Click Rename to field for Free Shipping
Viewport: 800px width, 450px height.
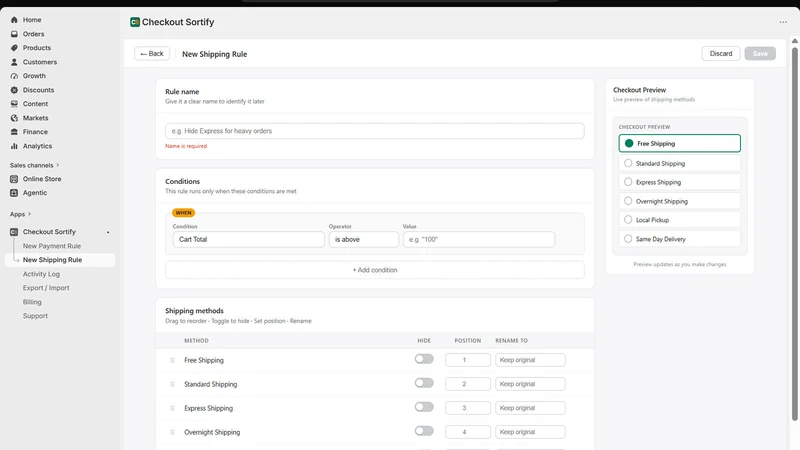click(530, 360)
